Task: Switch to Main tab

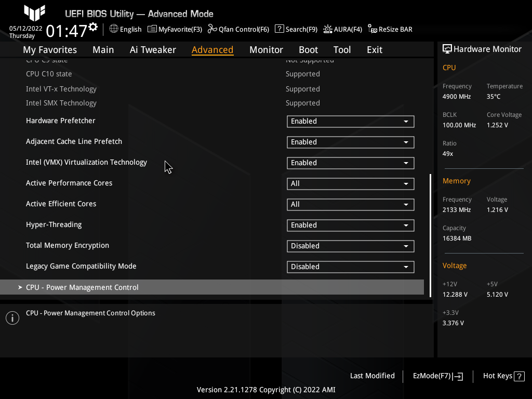Action: (103, 50)
